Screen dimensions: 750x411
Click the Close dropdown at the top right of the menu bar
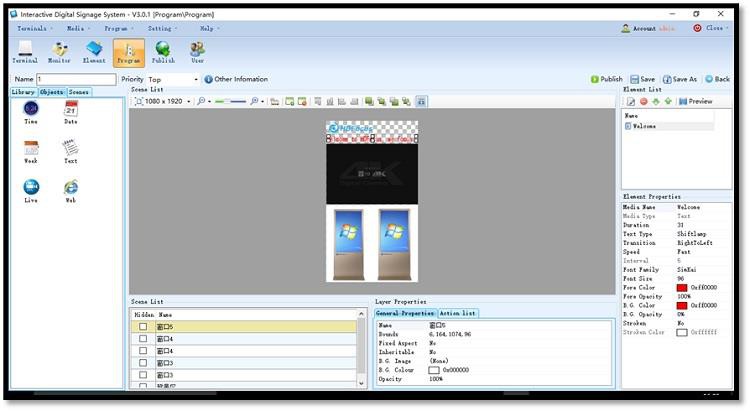pyautogui.click(x=711, y=28)
